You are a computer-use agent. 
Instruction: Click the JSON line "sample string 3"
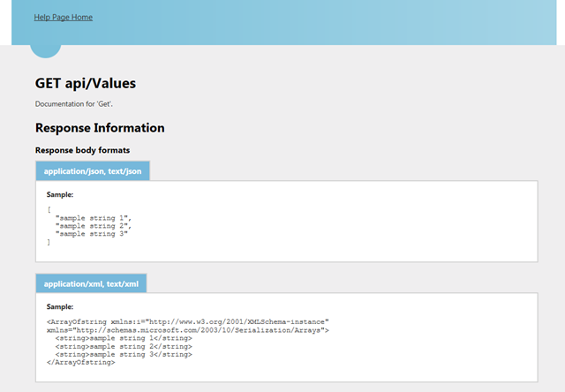(x=92, y=234)
